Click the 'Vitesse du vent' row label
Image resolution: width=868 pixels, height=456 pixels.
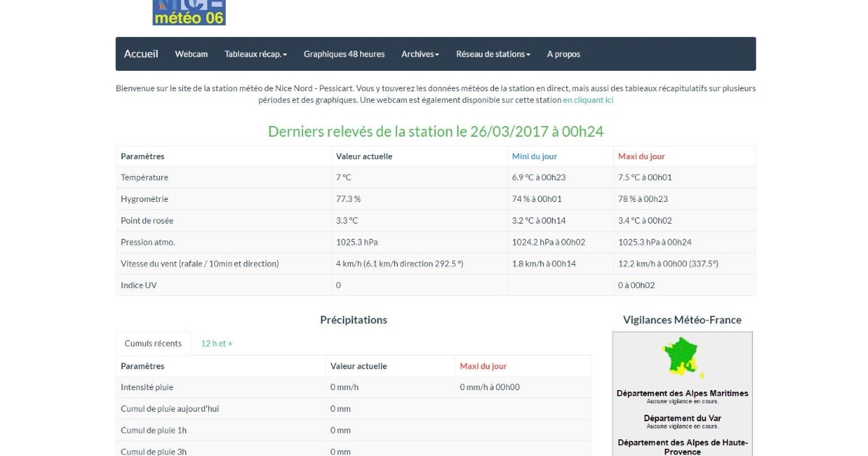[200, 263]
